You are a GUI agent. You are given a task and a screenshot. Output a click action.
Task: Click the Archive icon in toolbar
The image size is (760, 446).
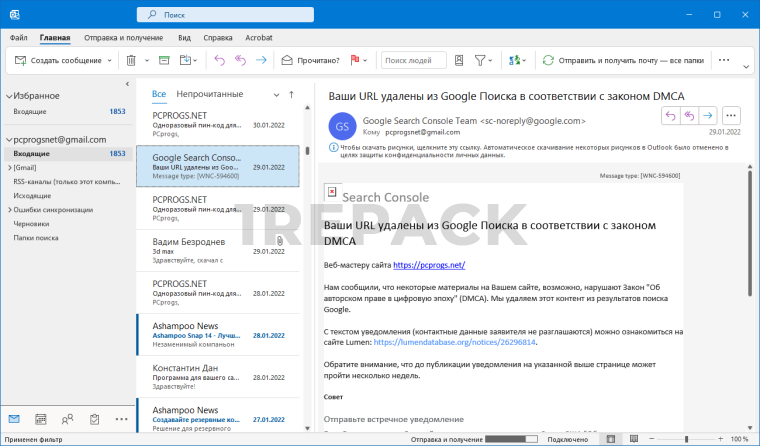coord(161,60)
